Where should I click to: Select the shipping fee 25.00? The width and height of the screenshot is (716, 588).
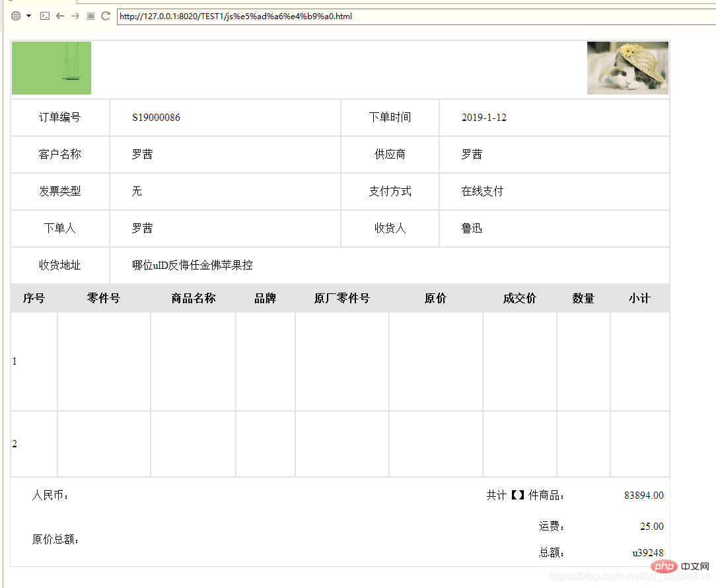[652, 527]
